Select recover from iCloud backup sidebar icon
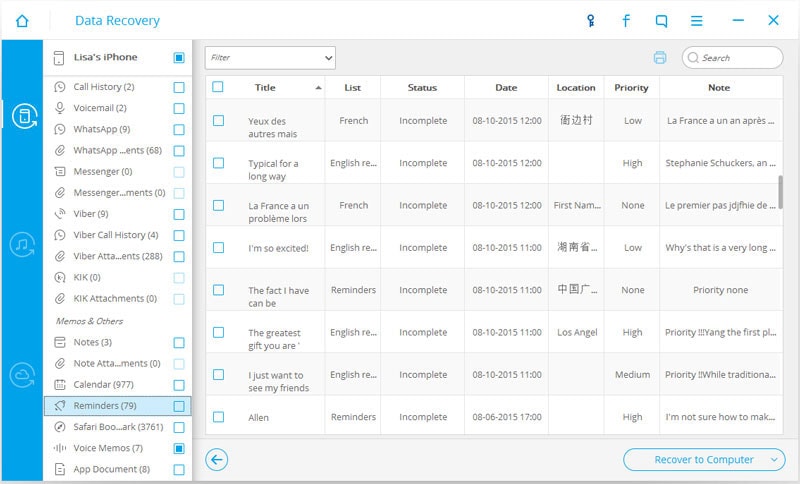This screenshot has height=484, width=800. tap(22, 375)
